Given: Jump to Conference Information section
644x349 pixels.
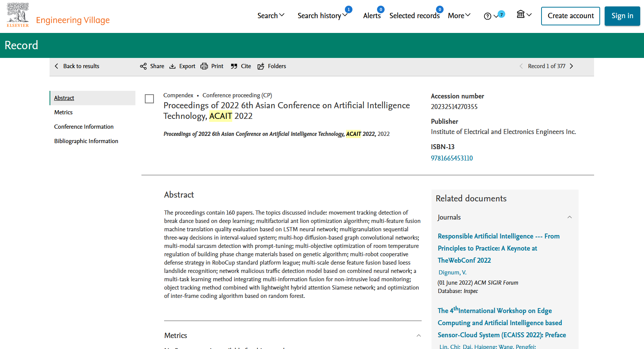Looking at the screenshot, I should [x=84, y=127].
